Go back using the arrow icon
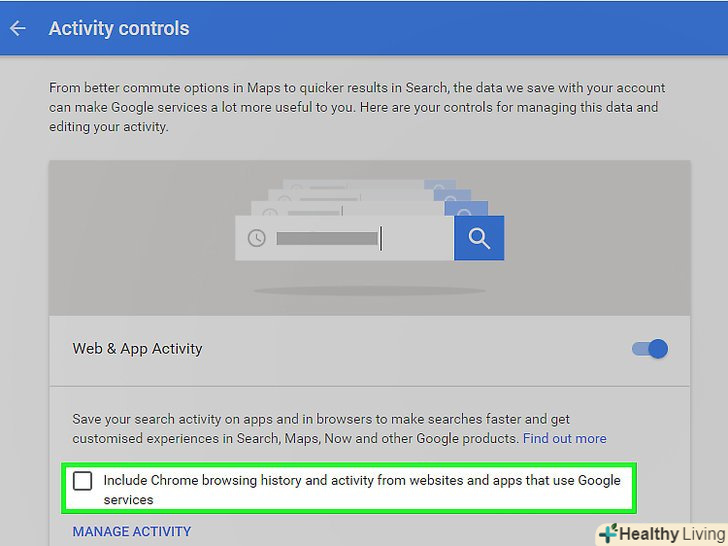The image size is (728, 546). tap(18, 28)
